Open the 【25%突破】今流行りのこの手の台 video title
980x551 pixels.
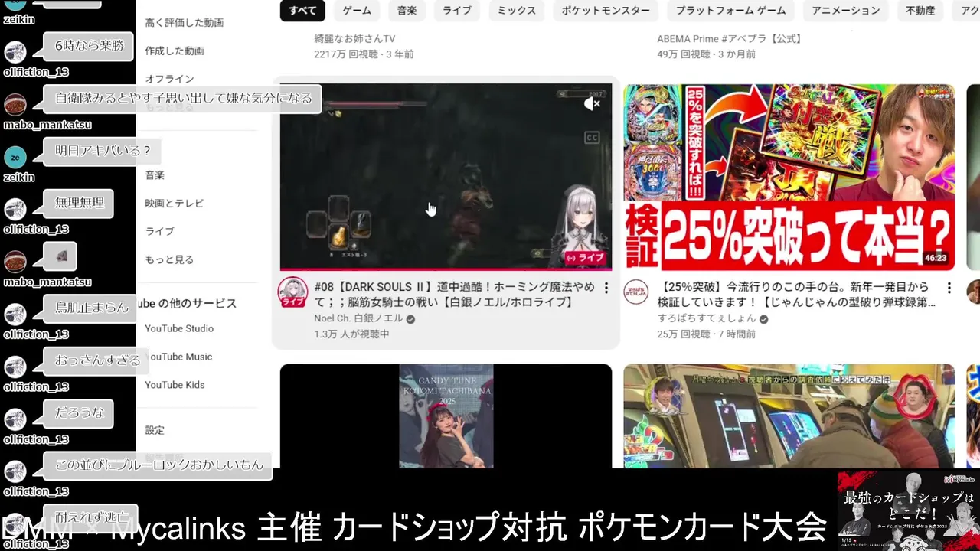coord(796,295)
